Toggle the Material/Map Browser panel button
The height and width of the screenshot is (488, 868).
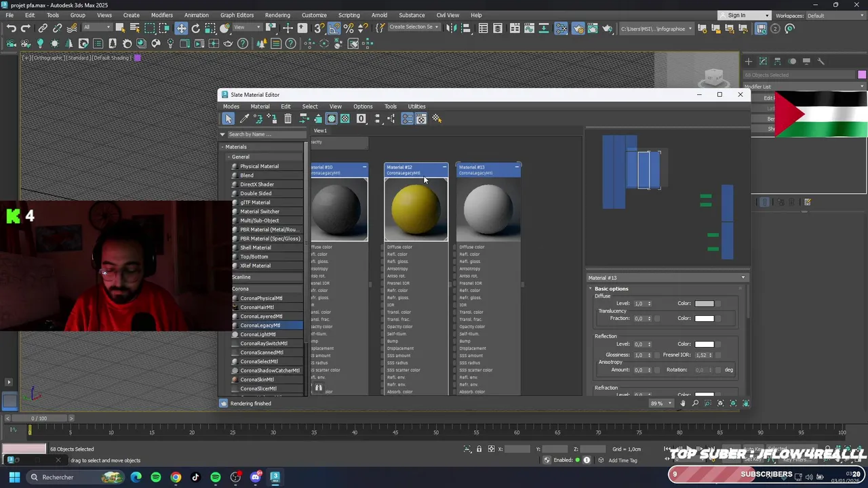(x=407, y=119)
